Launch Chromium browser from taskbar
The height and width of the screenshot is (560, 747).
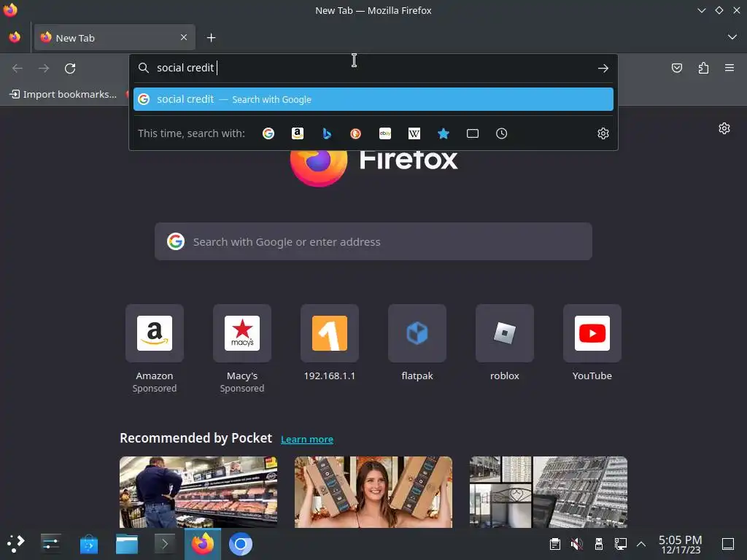pyautogui.click(x=241, y=544)
